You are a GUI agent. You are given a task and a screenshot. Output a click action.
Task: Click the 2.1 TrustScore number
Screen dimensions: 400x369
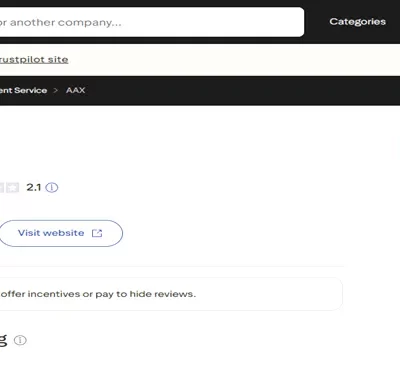click(x=34, y=188)
